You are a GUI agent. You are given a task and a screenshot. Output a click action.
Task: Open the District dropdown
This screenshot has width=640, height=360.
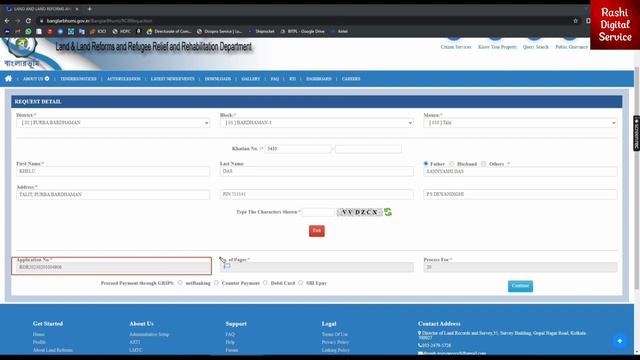click(x=113, y=123)
